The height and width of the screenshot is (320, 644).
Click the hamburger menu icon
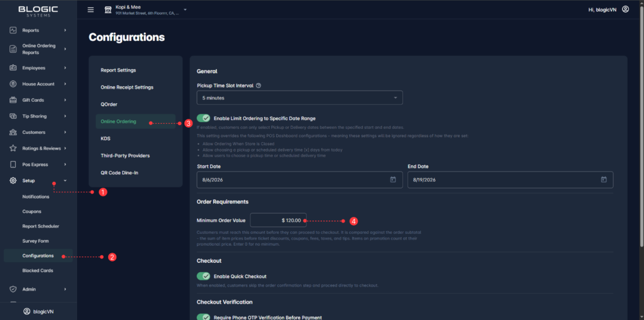click(x=91, y=10)
